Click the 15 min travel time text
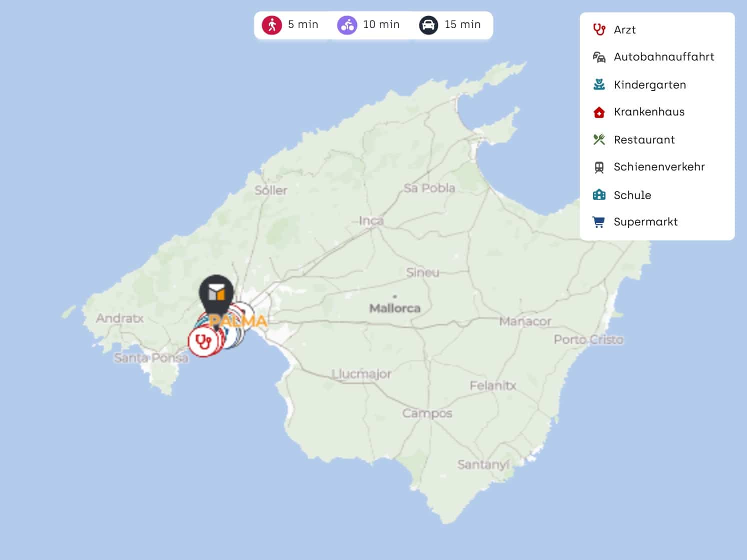This screenshot has height=560, width=747. [462, 24]
